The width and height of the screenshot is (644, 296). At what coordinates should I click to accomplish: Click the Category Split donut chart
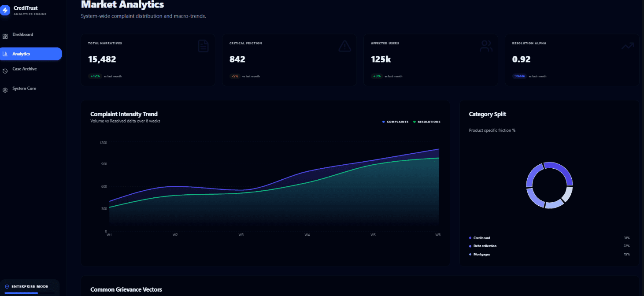[x=549, y=185]
